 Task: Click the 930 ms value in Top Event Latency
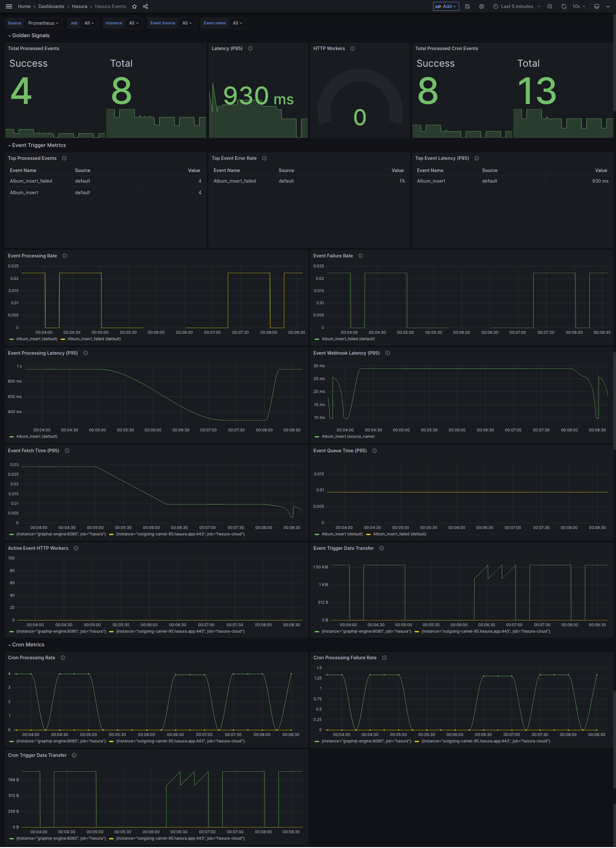point(600,181)
